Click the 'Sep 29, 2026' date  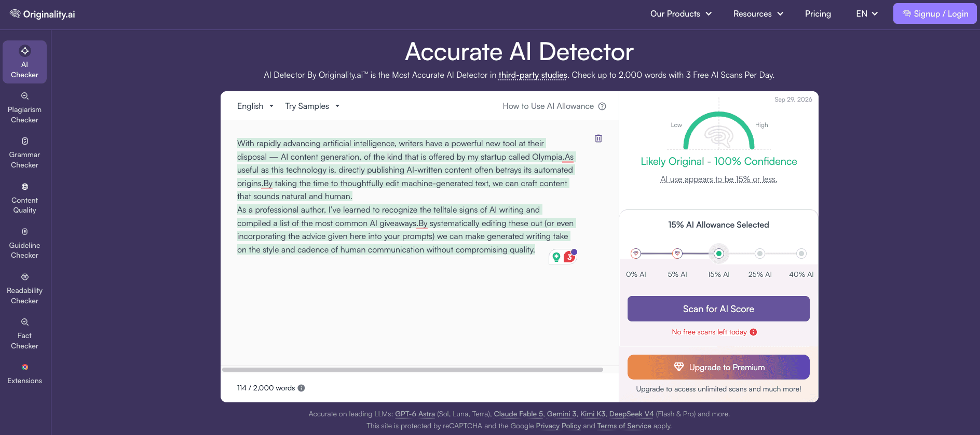[793, 100]
